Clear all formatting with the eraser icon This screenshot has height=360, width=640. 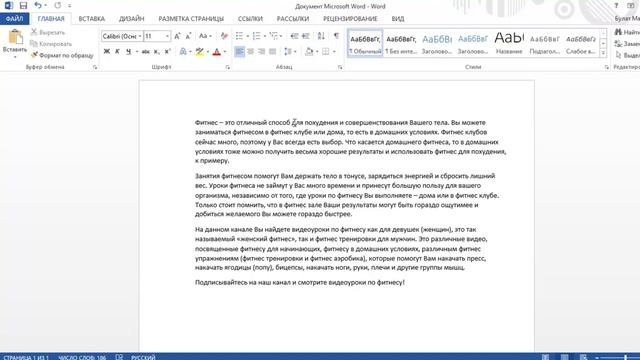pos(224,36)
